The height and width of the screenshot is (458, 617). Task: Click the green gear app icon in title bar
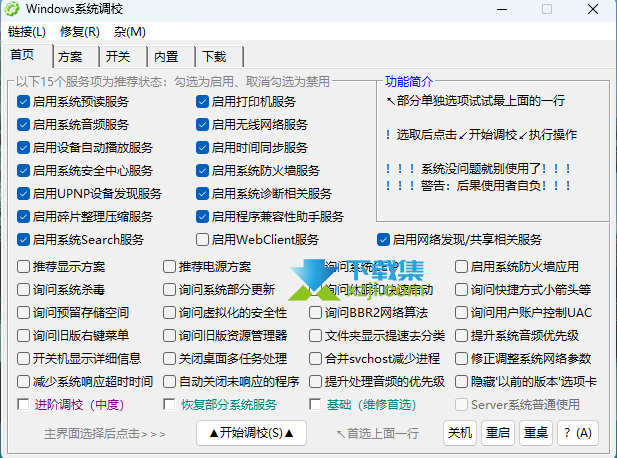(11, 9)
